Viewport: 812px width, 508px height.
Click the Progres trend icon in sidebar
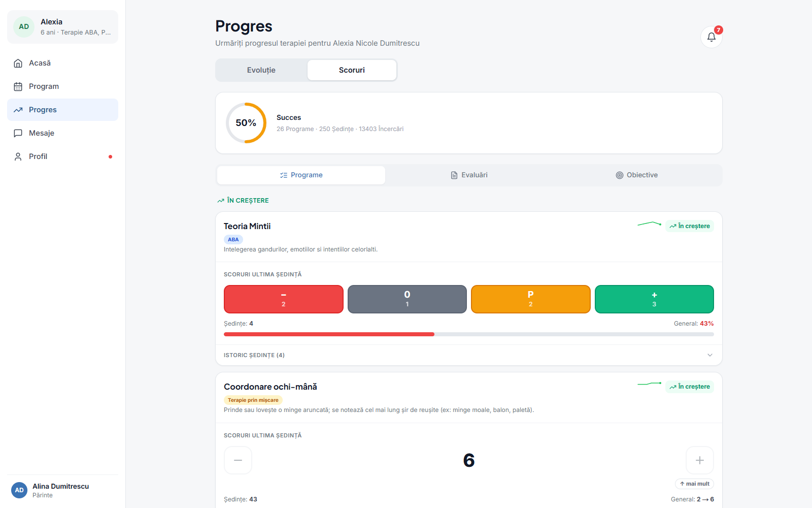18,110
